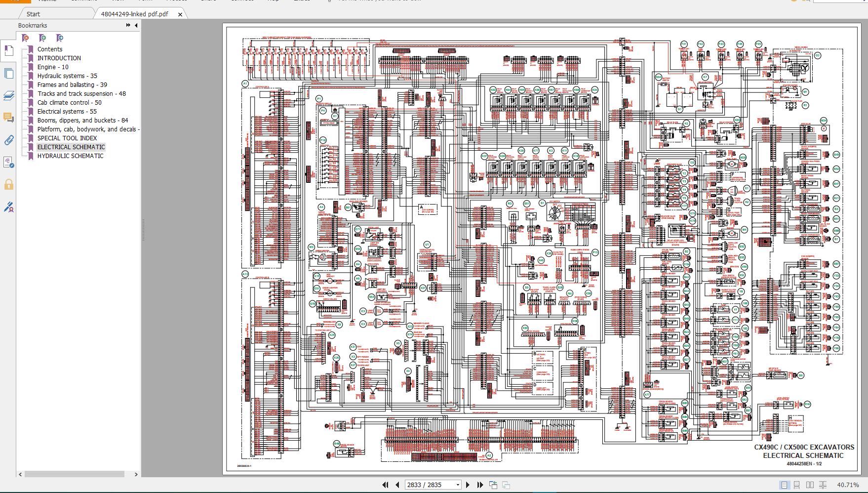This screenshot has width=868, height=493.
Task: Open the form fields panel icon
Action: [x=8, y=163]
